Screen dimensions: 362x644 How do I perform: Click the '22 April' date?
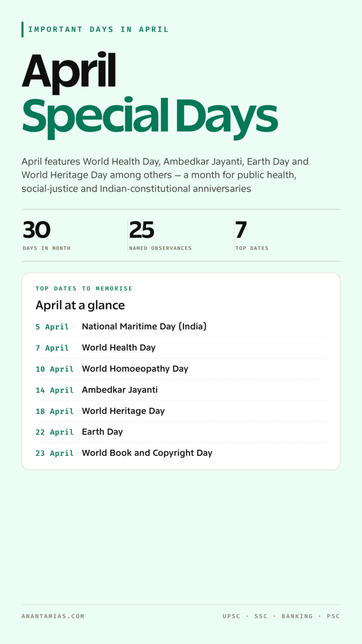tap(55, 432)
